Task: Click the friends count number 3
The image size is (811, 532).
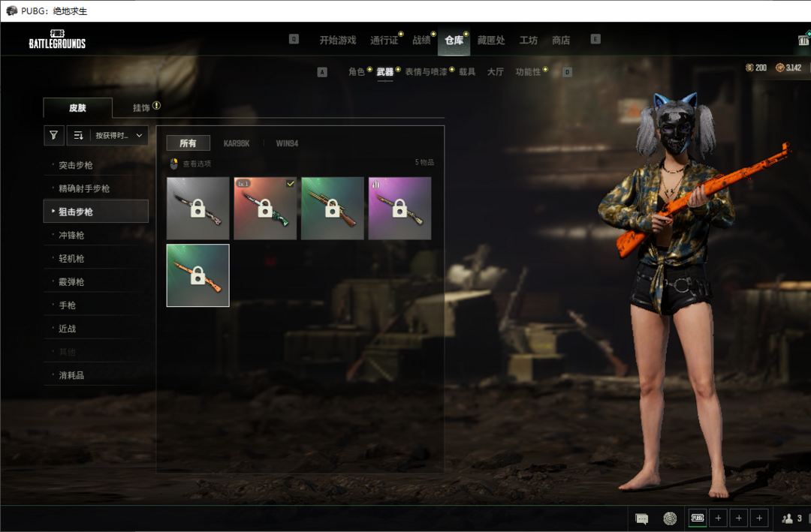Action: coord(799,518)
